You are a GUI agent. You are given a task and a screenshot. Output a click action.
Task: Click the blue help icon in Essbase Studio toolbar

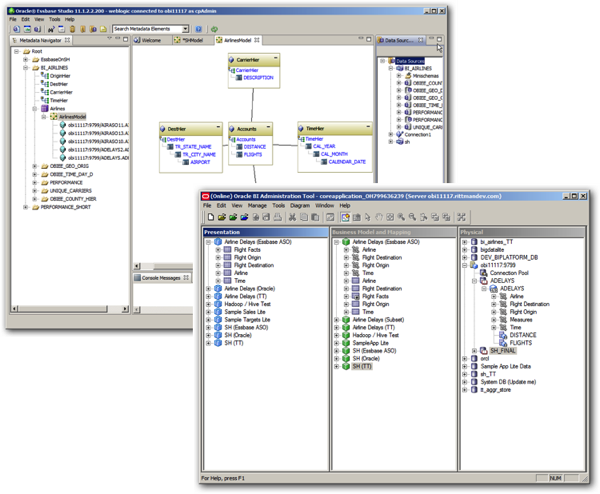(199, 29)
